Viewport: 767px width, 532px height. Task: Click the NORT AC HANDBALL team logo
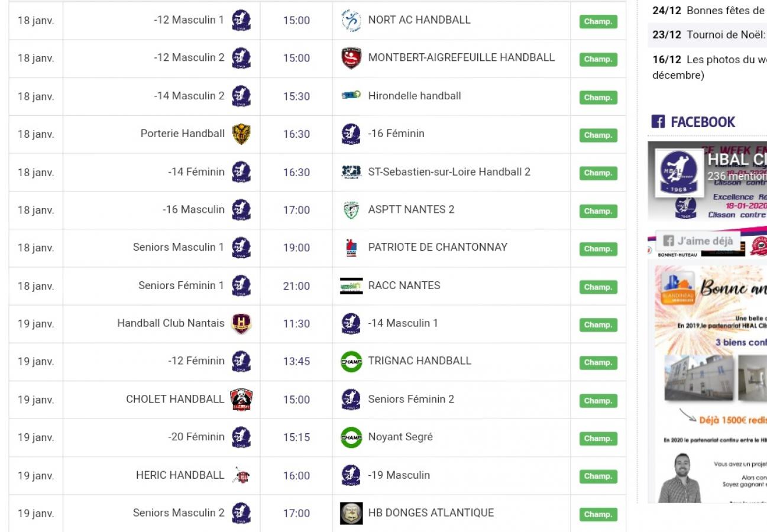point(351,21)
